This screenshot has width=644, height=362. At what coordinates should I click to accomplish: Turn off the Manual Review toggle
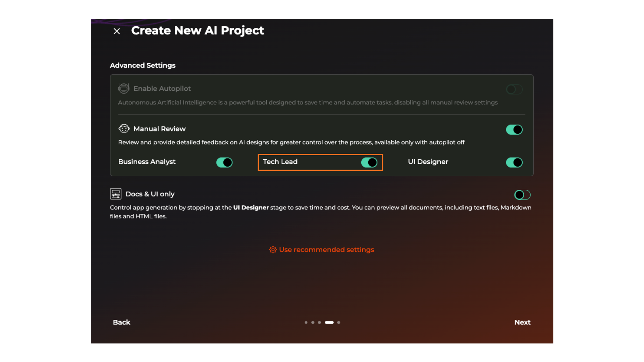click(514, 130)
